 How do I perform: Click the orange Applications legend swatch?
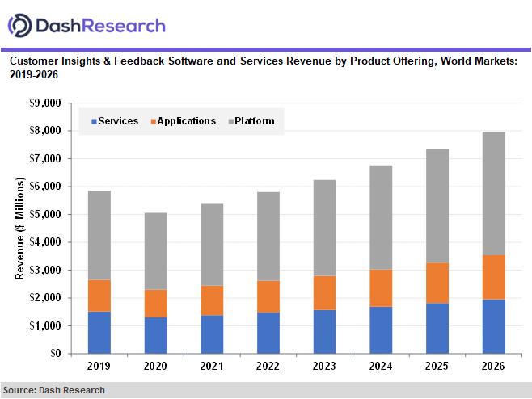tap(153, 122)
